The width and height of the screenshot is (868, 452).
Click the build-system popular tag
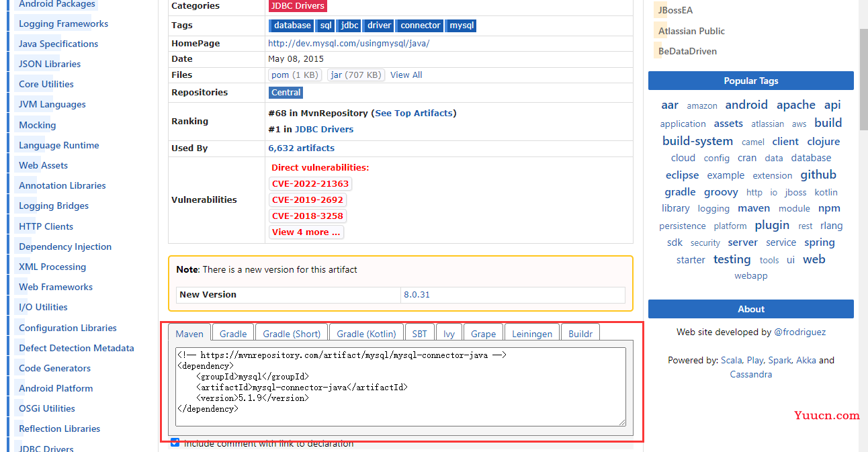pyautogui.click(x=697, y=141)
